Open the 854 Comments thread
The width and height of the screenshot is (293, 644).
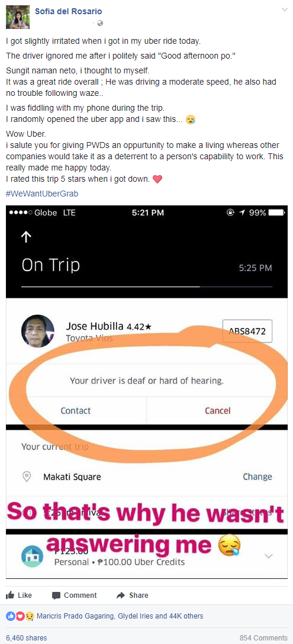(263, 638)
